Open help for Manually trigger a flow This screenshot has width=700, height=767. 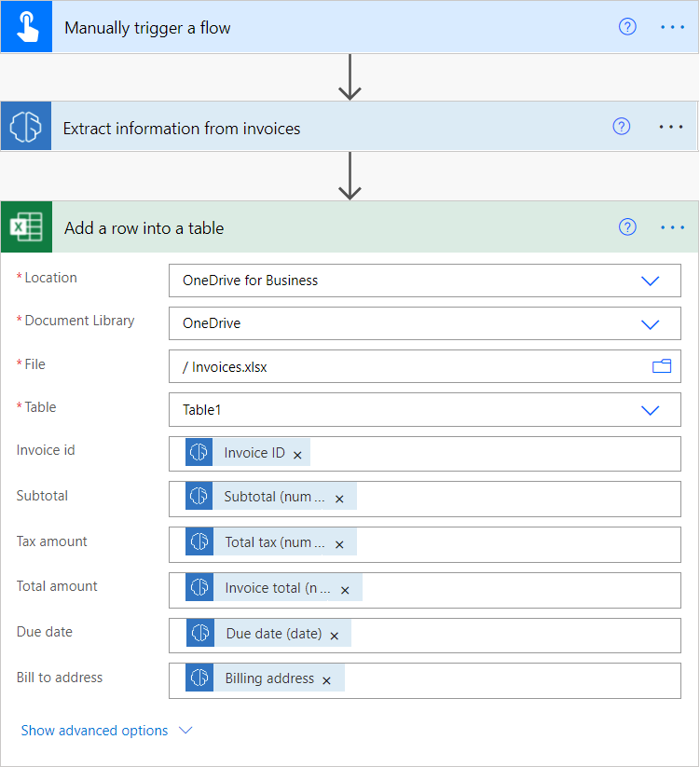point(626,27)
